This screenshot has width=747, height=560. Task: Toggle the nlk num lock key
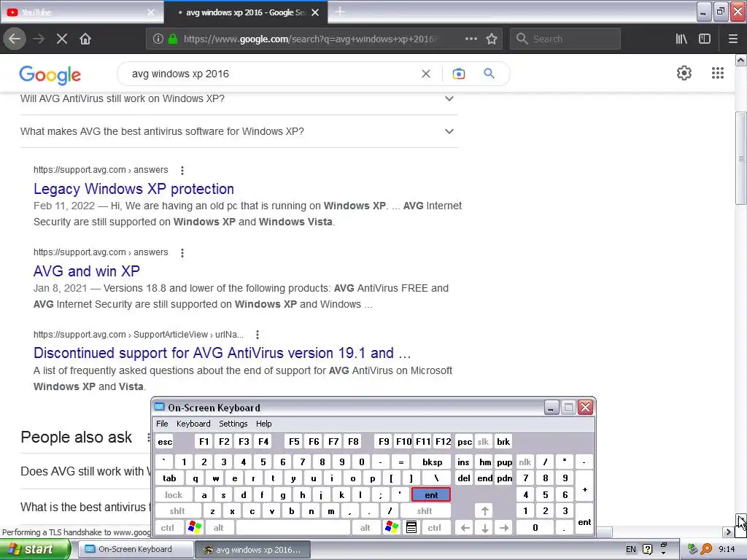pos(525,462)
